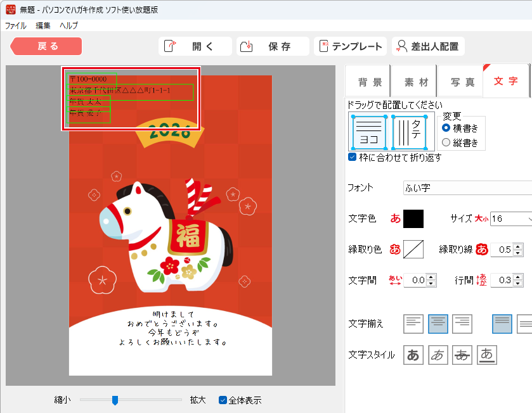Open the フォント selection dropdown
This screenshot has width=532, height=413.
click(x=467, y=188)
